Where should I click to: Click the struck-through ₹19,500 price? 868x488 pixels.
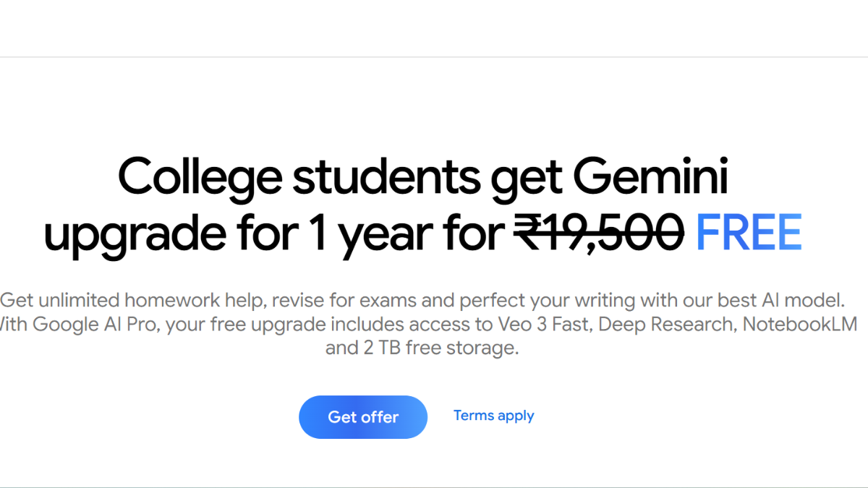[x=599, y=233]
